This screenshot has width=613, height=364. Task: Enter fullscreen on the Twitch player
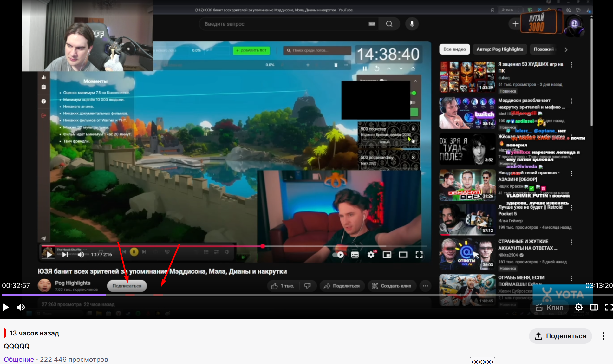point(608,307)
